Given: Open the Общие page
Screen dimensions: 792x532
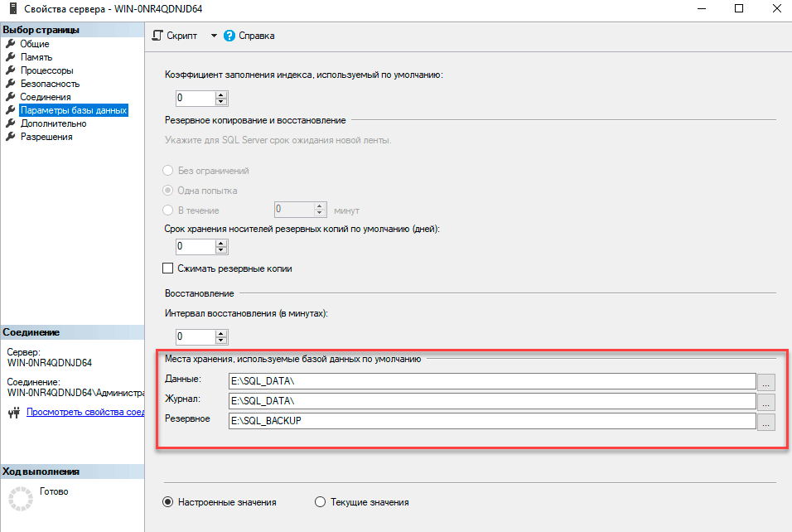Looking at the screenshot, I should (35, 44).
